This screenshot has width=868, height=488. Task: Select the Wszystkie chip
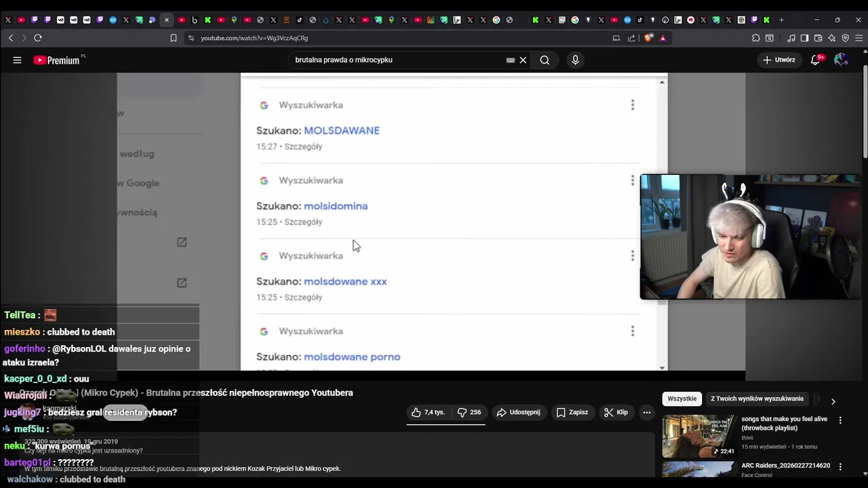pos(682,399)
